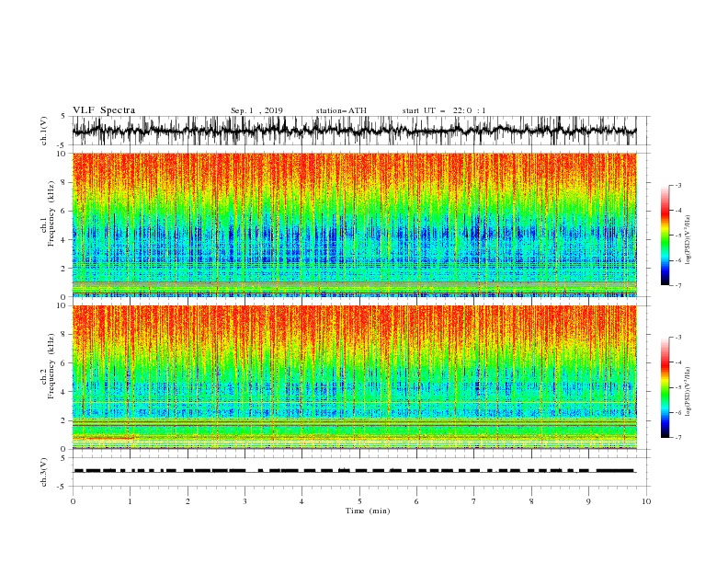Click the '-7' value on ch.2 colorbar
Screen dimensions: 728x563
(677, 437)
